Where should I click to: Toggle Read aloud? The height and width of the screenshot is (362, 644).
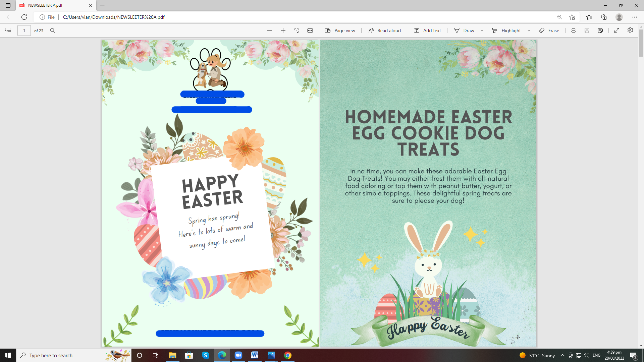[x=384, y=31]
